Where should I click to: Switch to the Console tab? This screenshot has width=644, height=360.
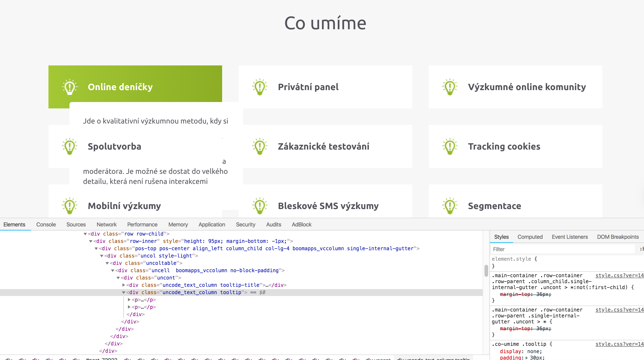46,224
